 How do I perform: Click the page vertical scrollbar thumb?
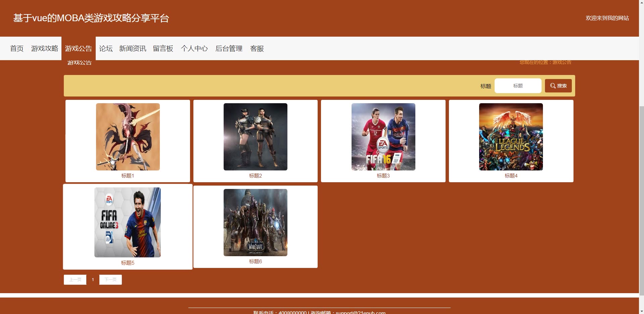(x=641, y=201)
